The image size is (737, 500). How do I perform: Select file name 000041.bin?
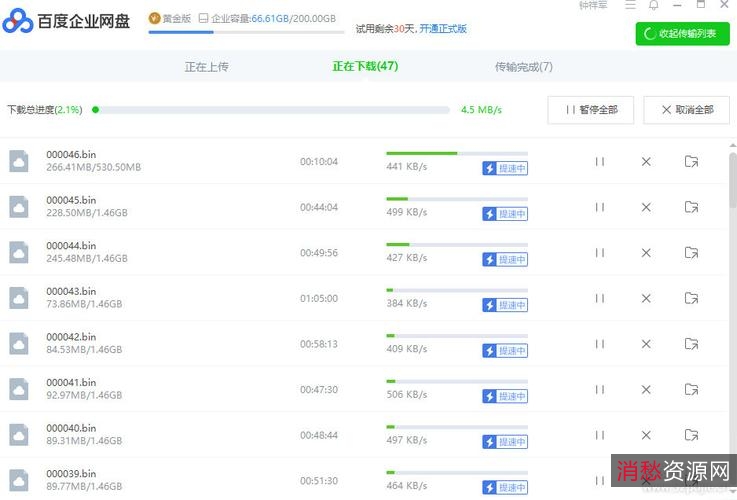71,383
